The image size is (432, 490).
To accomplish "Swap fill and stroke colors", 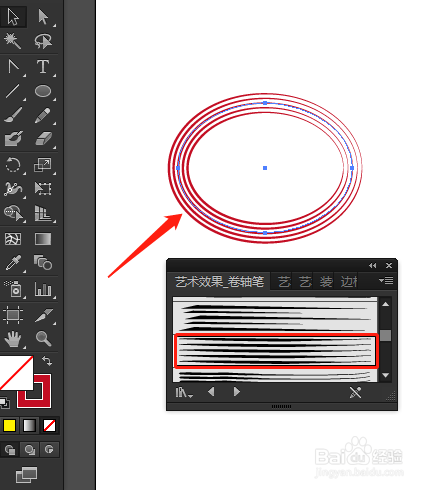I will click(47, 361).
